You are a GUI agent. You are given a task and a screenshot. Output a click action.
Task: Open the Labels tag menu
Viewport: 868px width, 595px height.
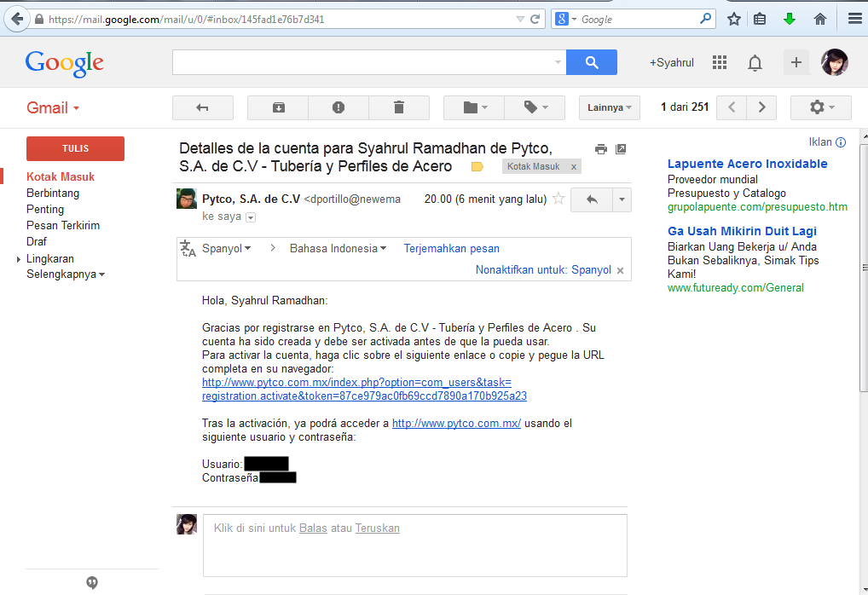tap(535, 107)
